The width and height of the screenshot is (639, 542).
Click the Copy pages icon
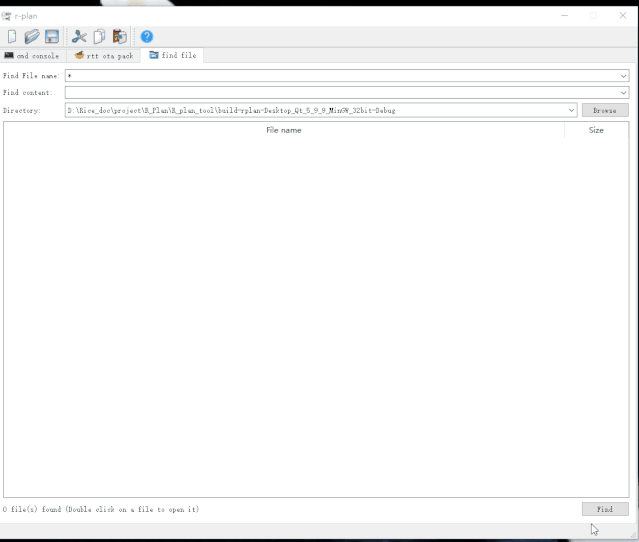pyautogui.click(x=99, y=37)
